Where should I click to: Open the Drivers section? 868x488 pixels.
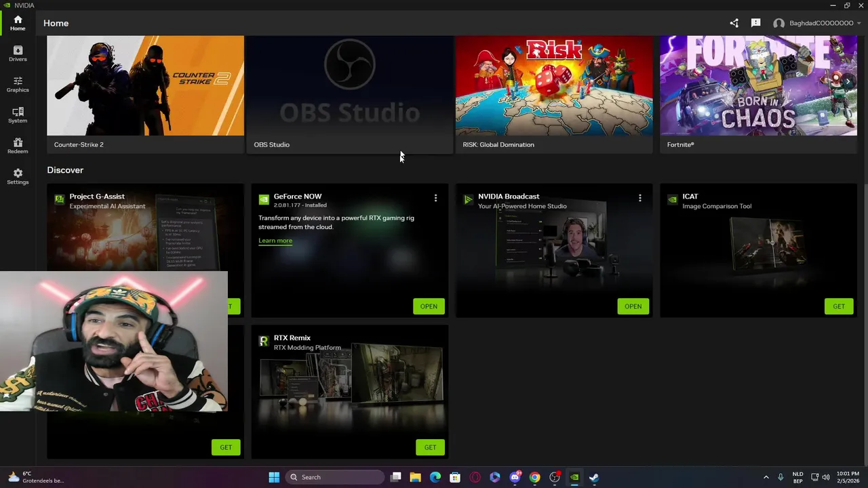(18, 54)
